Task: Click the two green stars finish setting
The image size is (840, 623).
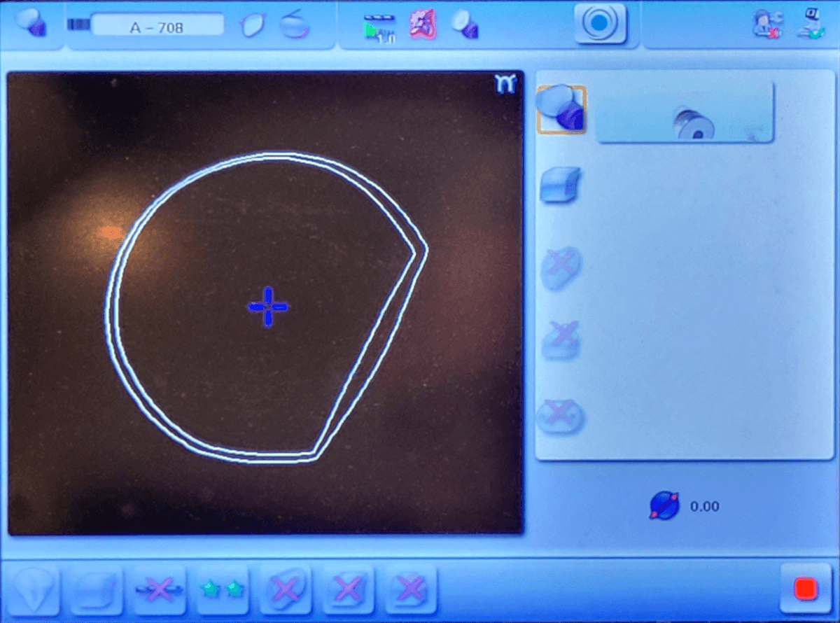Action: click(x=223, y=591)
